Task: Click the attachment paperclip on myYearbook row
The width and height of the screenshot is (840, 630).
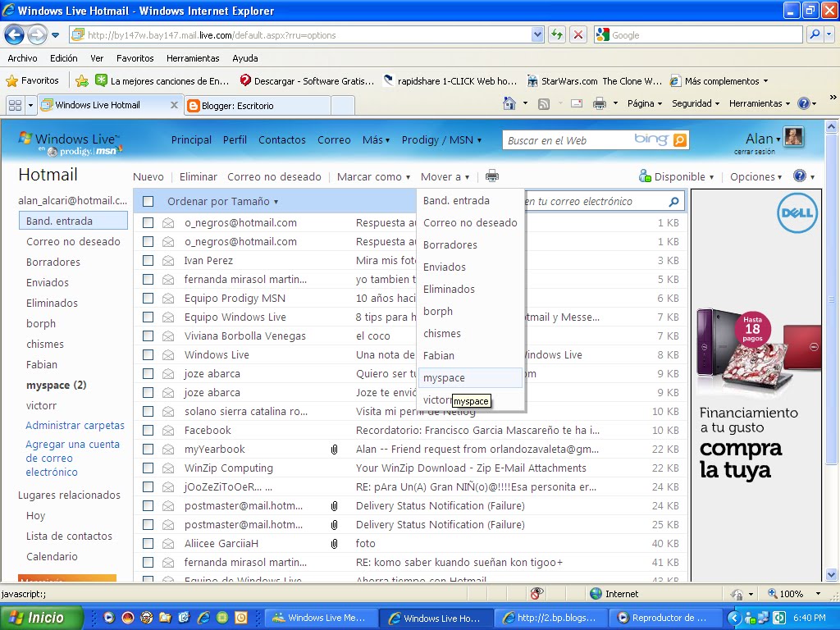Action: [335, 450]
